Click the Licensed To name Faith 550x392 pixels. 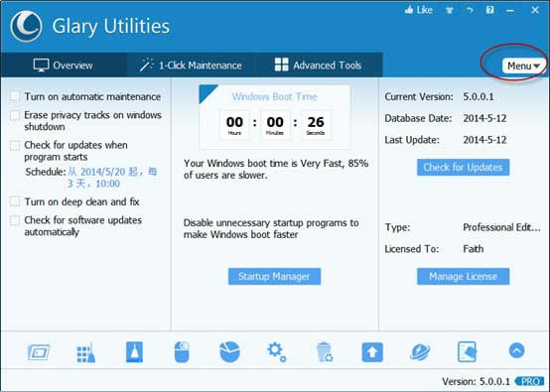[474, 249]
